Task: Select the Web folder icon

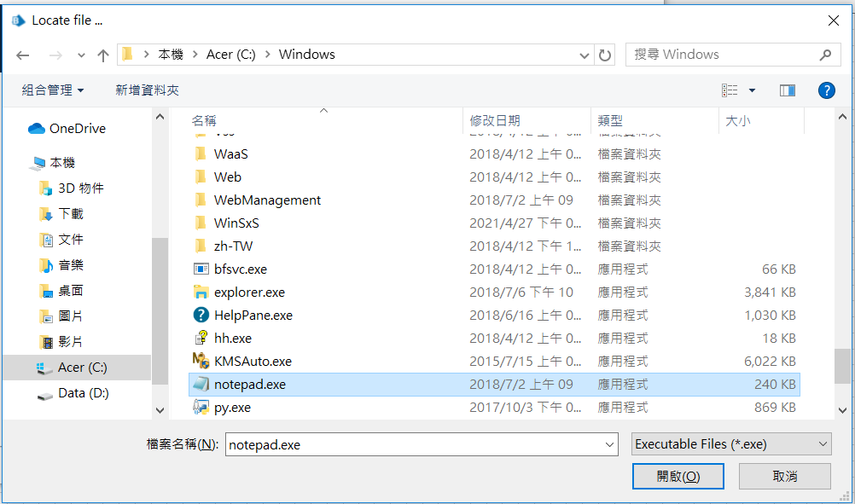Action: pyautogui.click(x=201, y=177)
